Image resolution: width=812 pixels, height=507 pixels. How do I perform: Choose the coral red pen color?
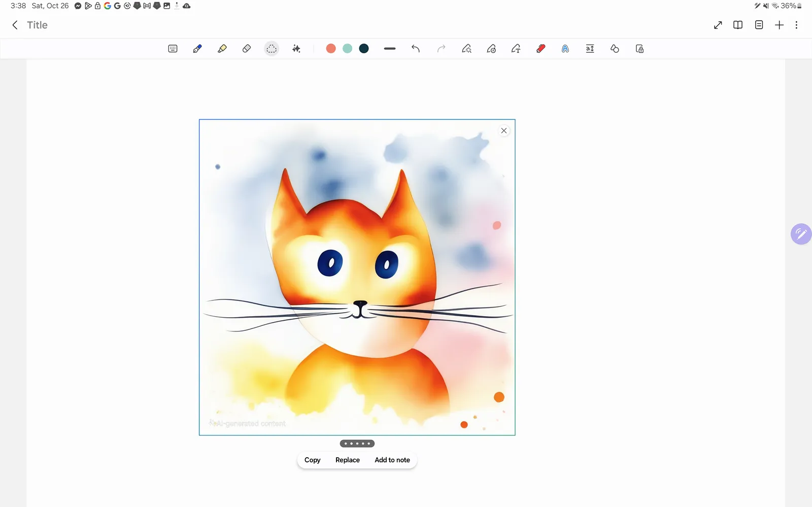(331, 49)
